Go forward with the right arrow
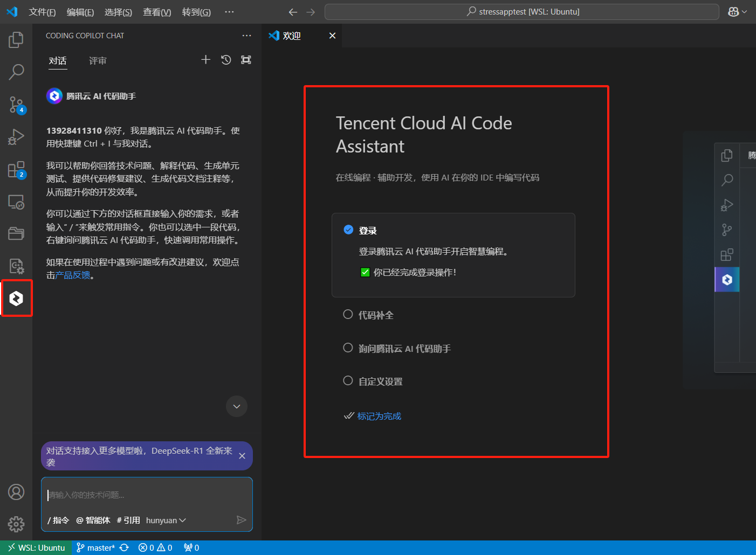 [311, 12]
